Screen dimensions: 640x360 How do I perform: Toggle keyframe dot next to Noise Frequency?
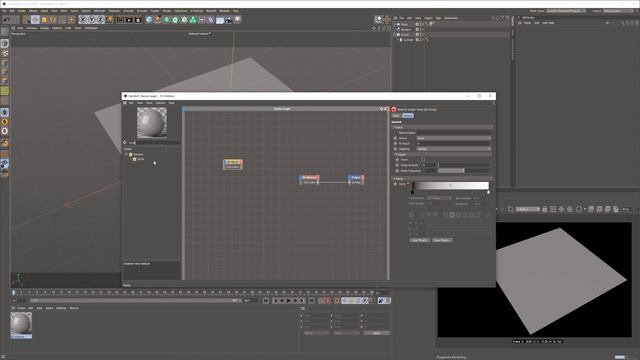click(x=397, y=171)
